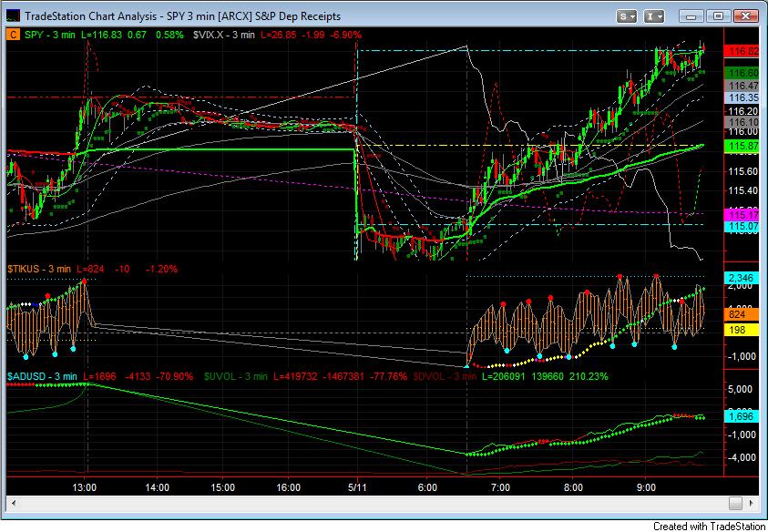Click the 115.60 price axis label

744,171
